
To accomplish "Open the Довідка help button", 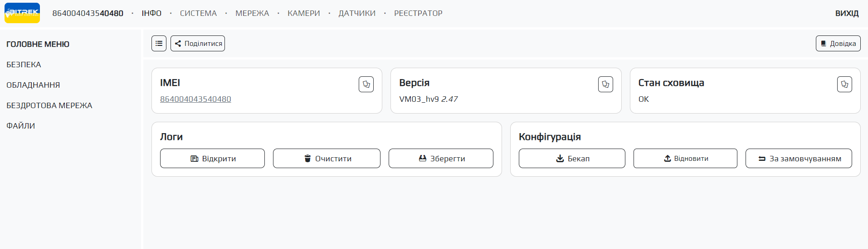I will (x=838, y=44).
